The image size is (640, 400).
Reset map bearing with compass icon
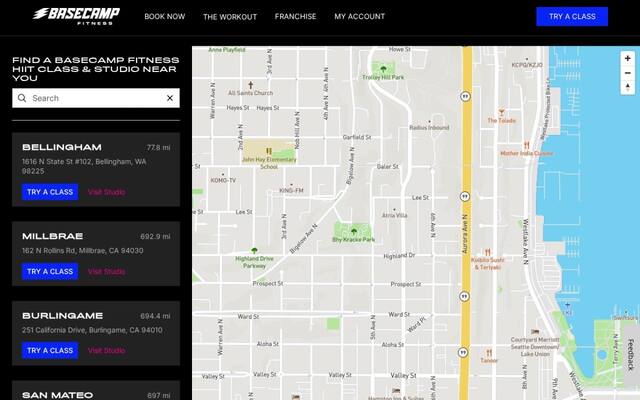627,87
